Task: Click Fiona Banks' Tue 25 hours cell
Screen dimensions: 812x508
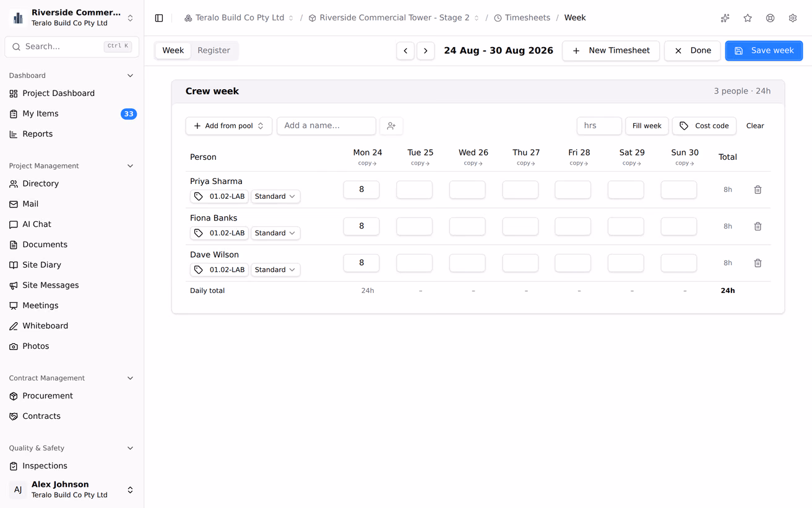Action: (415, 226)
